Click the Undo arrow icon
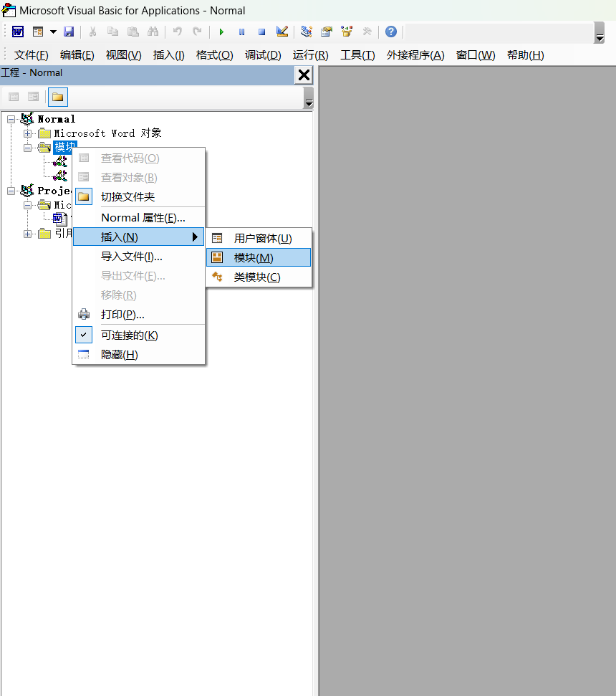616x696 pixels. [178, 32]
